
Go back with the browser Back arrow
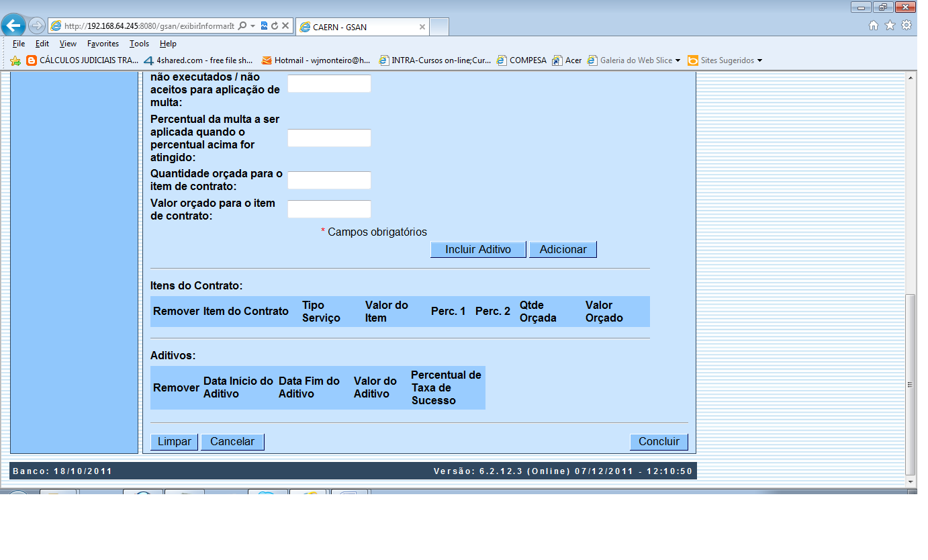click(x=13, y=26)
